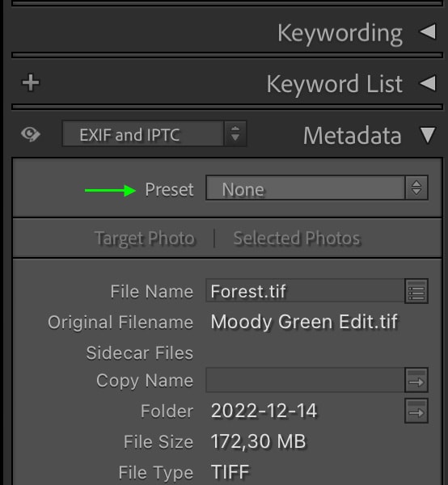Click the arrow icon beside Copy Name
Screen dimensions: 448x485
coord(416,380)
